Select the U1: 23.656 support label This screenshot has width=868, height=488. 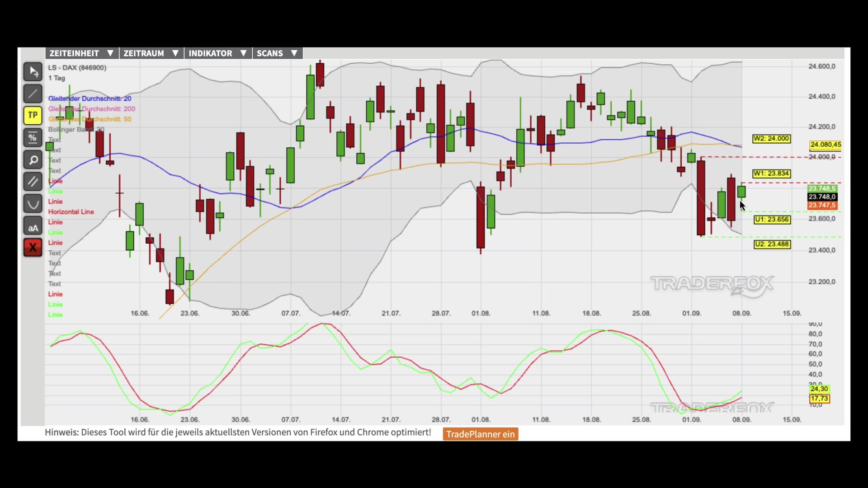click(772, 220)
